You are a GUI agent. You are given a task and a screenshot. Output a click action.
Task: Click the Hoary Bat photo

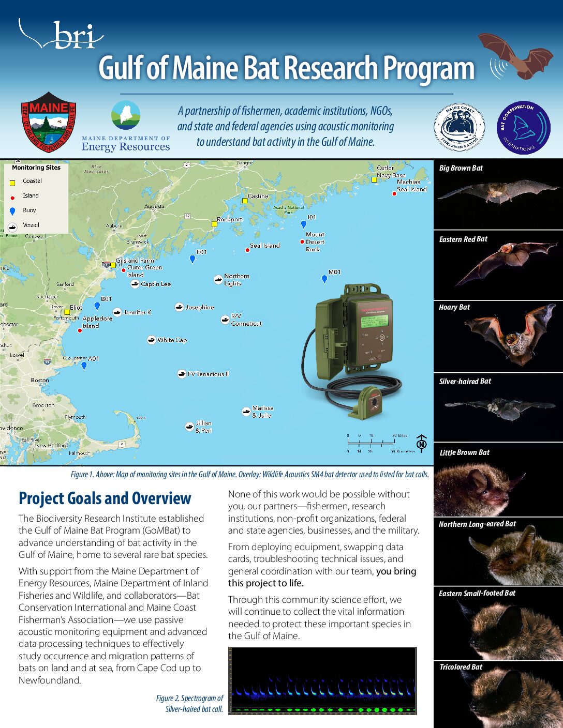[498, 337]
